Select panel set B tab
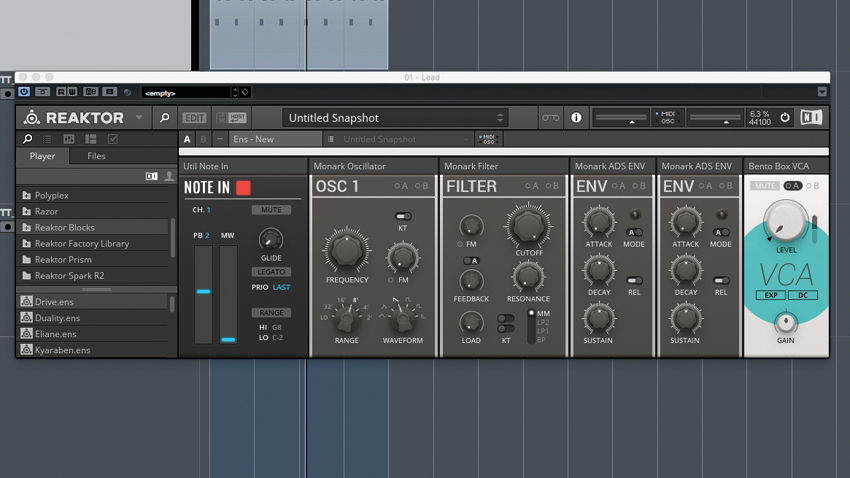850x478 pixels. click(x=203, y=139)
